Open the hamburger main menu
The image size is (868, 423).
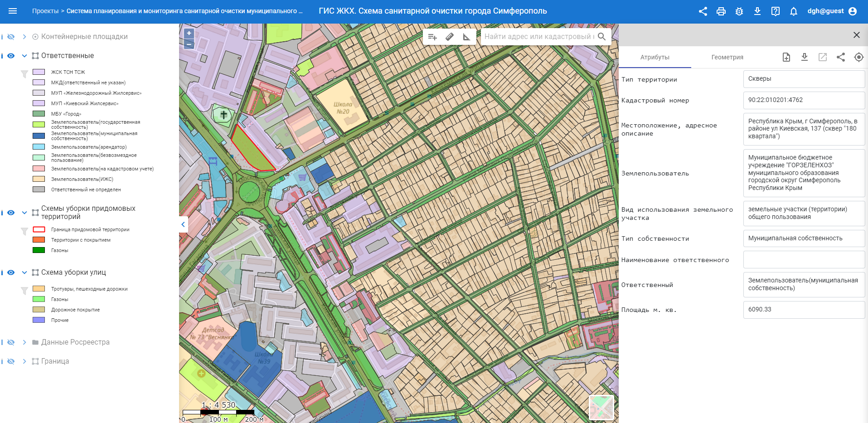(13, 11)
